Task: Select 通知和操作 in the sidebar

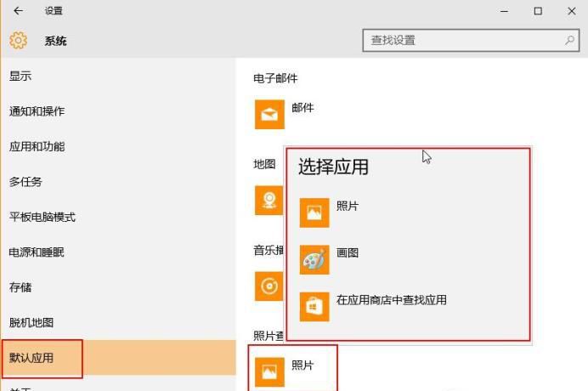Action: click(x=37, y=111)
